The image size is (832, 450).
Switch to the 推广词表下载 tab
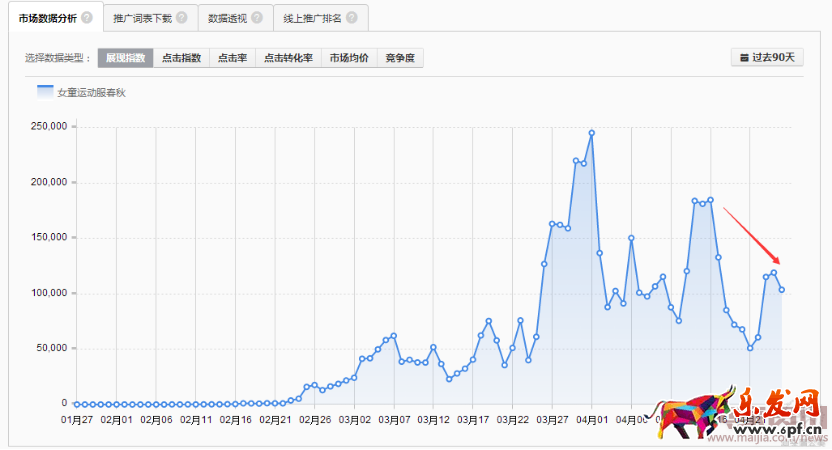[142, 18]
